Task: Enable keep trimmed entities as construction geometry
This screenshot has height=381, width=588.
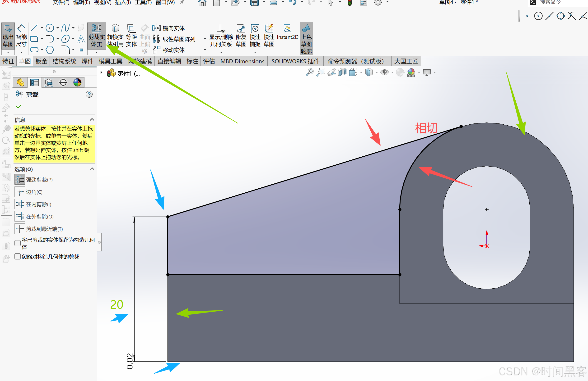Action: (18, 243)
